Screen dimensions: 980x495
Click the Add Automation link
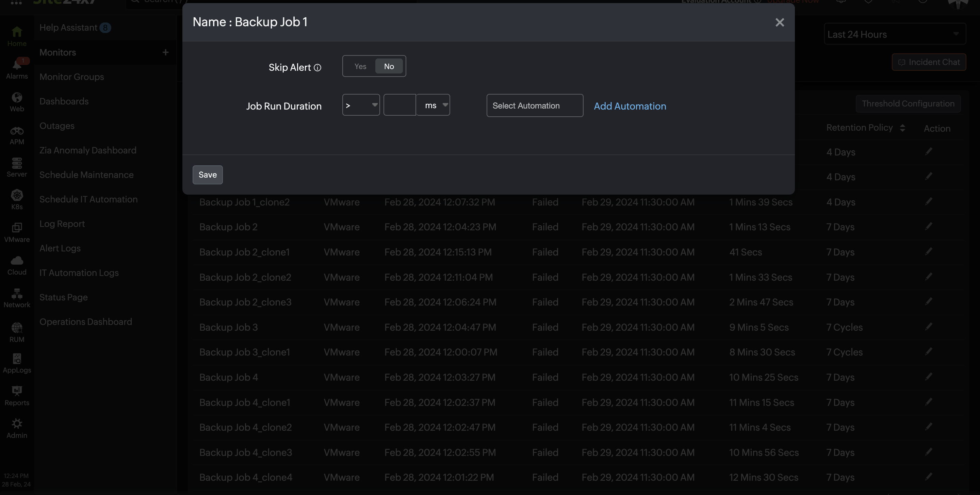click(630, 106)
